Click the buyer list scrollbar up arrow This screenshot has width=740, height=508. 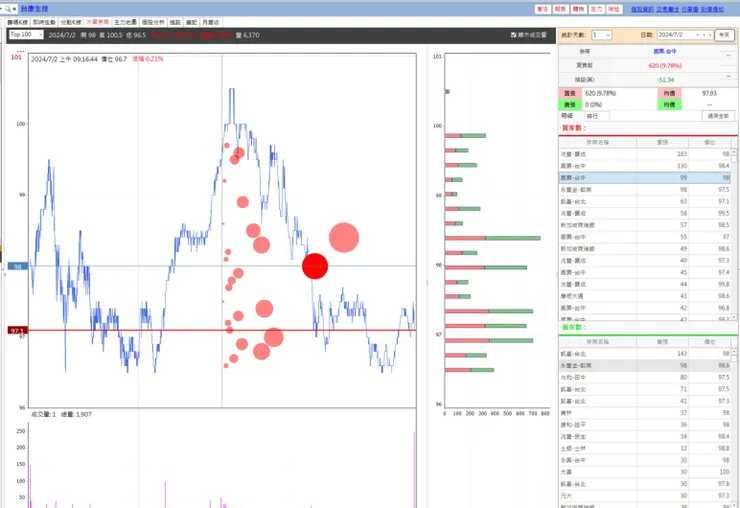tap(734, 152)
